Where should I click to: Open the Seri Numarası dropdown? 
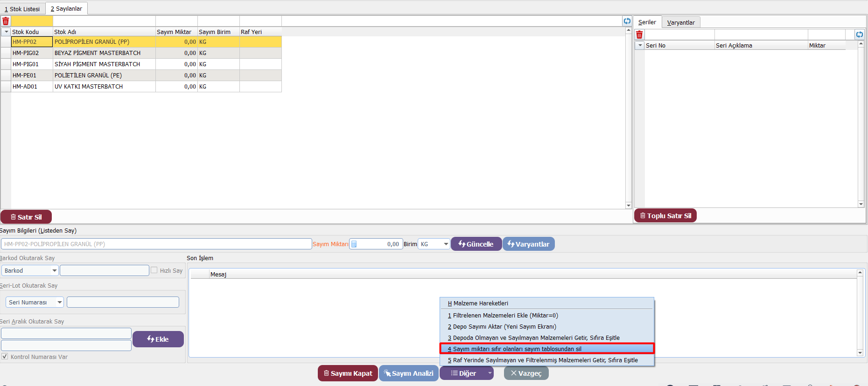(60, 303)
